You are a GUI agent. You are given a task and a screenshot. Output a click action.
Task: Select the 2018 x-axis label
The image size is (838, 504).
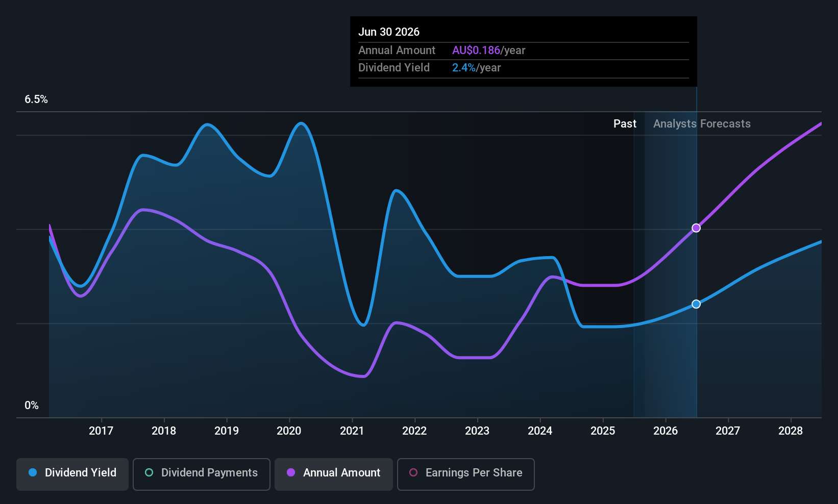164,431
